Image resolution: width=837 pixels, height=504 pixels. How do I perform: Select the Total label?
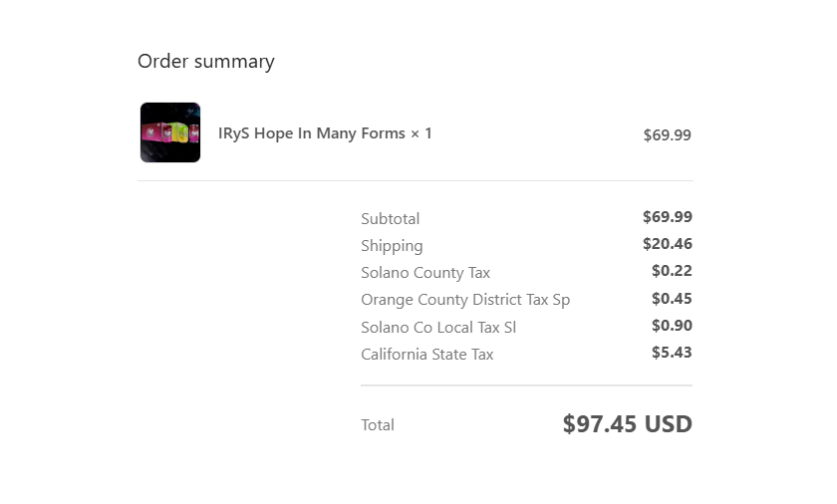tap(378, 425)
